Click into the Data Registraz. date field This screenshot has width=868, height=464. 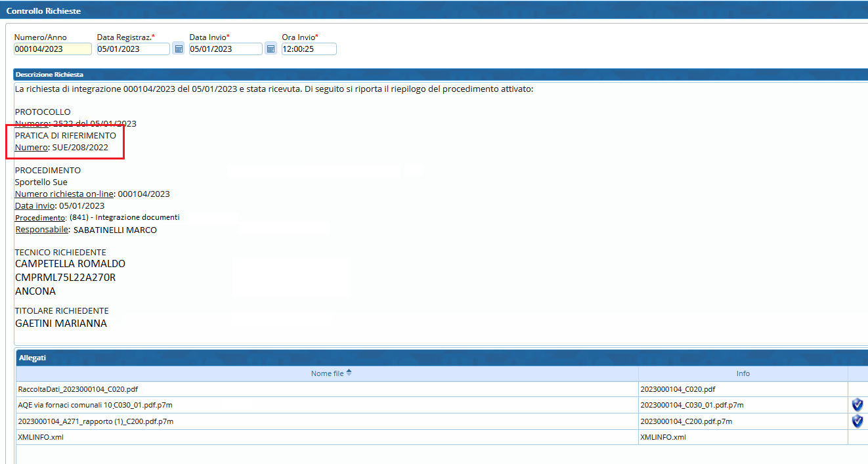[133, 49]
